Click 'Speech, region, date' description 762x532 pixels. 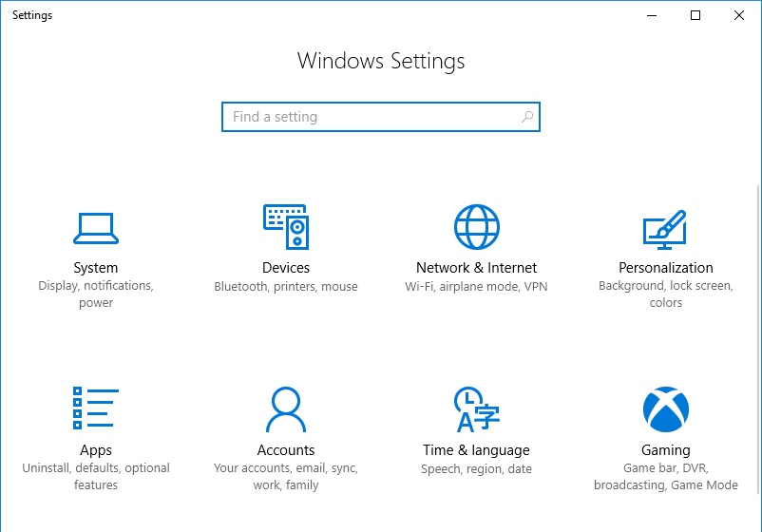click(476, 469)
